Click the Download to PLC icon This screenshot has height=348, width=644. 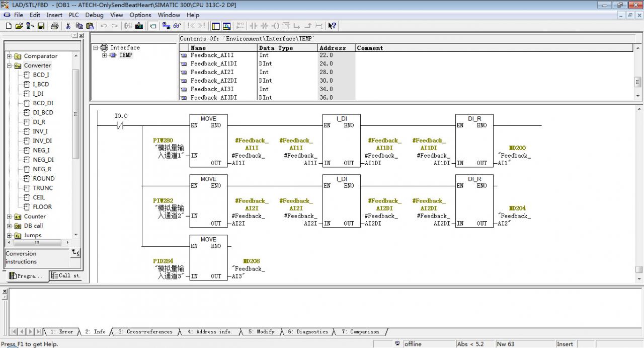click(x=165, y=26)
